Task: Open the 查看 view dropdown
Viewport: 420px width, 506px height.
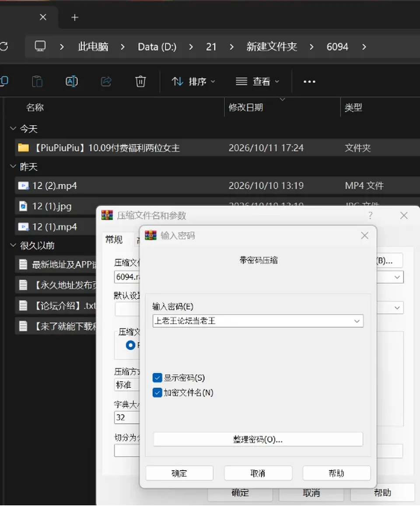Action: 257,82
